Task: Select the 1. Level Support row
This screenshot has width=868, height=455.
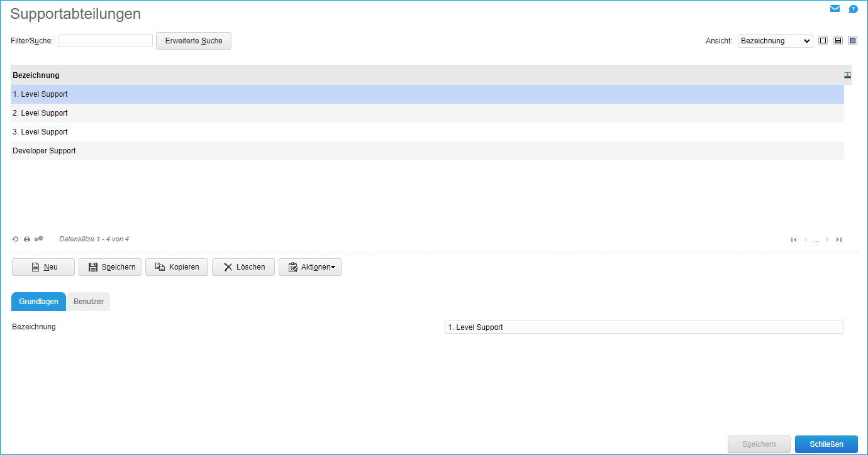Action: 427,94
